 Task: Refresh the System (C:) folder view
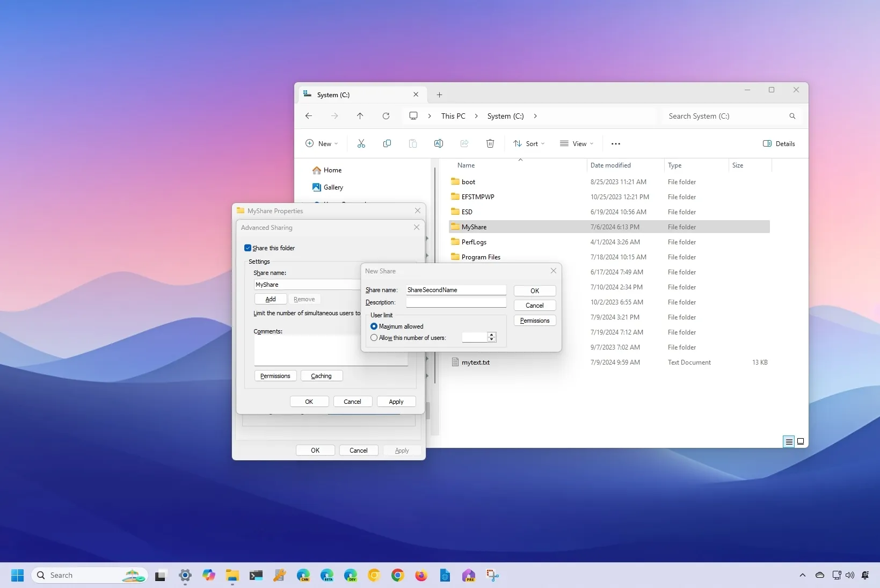click(x=386, y=116)
